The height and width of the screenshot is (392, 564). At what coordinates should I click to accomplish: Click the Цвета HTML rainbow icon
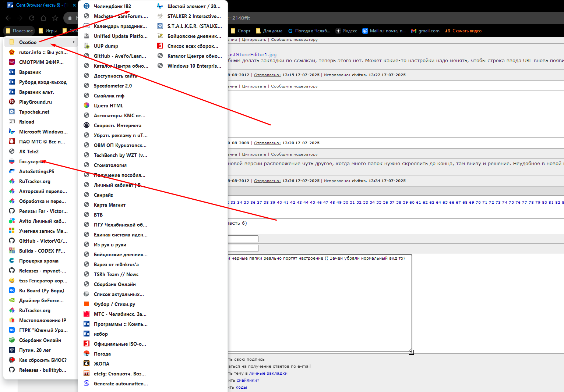(87, 106)
